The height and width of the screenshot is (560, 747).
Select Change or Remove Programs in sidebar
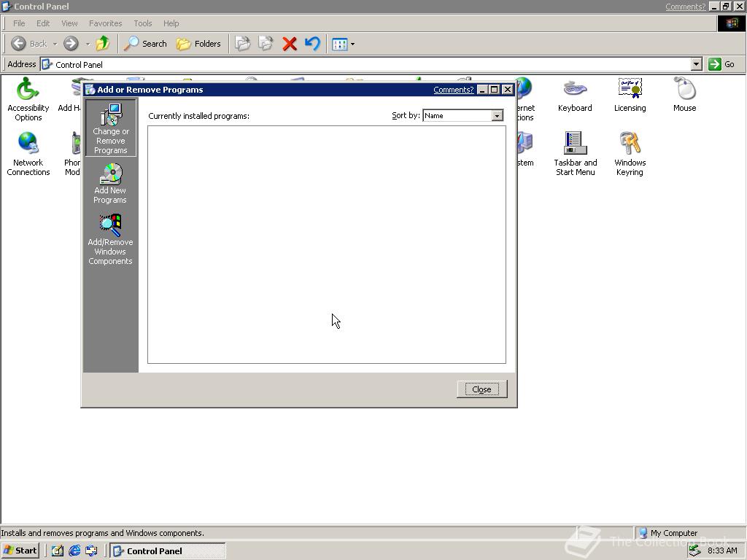point(111,128)
